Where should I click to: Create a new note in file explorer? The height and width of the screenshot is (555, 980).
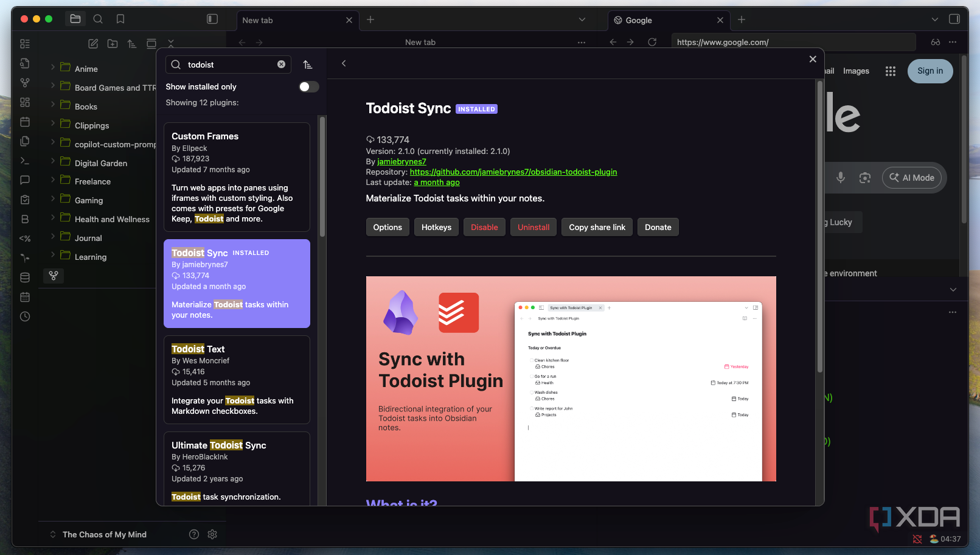tap(93, 44)
